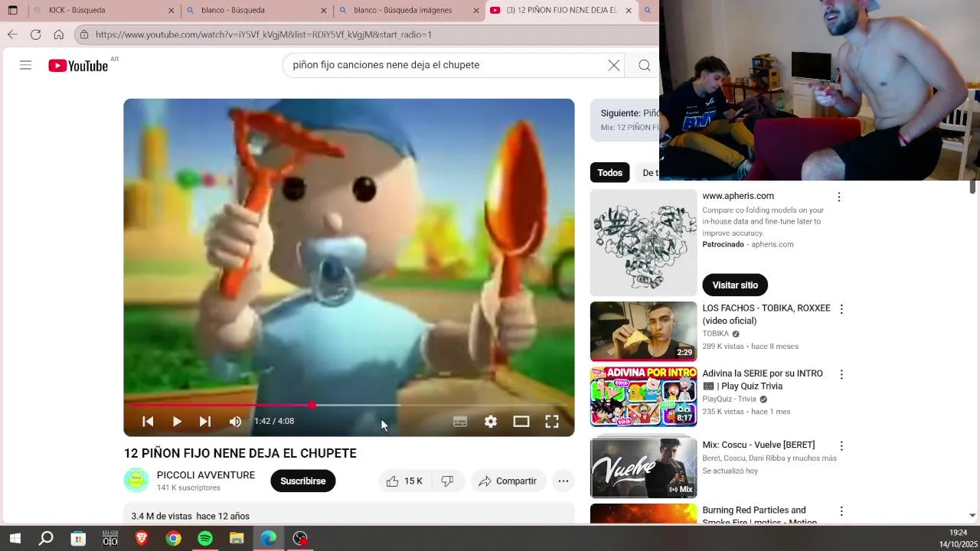Focus the browser address bar URL
The image size is (980, 551).
pos(367,34)
